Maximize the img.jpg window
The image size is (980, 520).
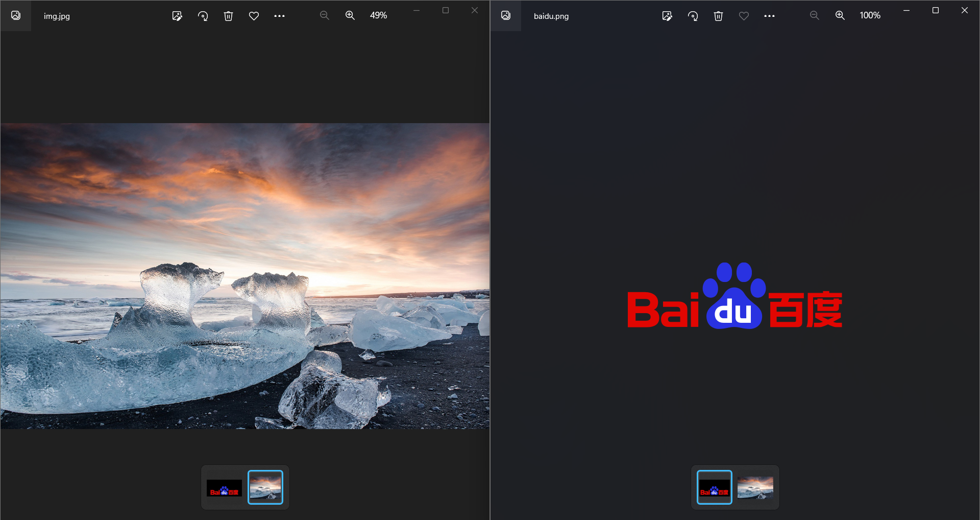[x=446, y=10]
